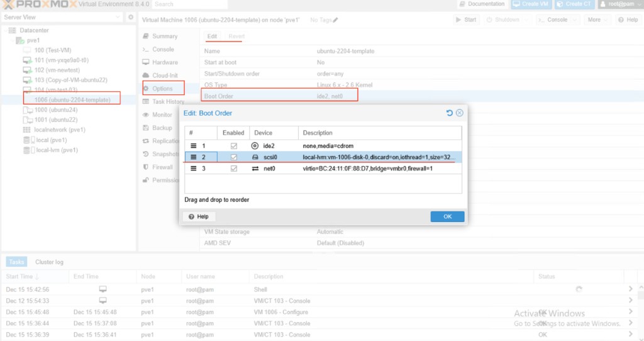
Task: Sort tasks by Start Time column
Action: click(35, 276)
